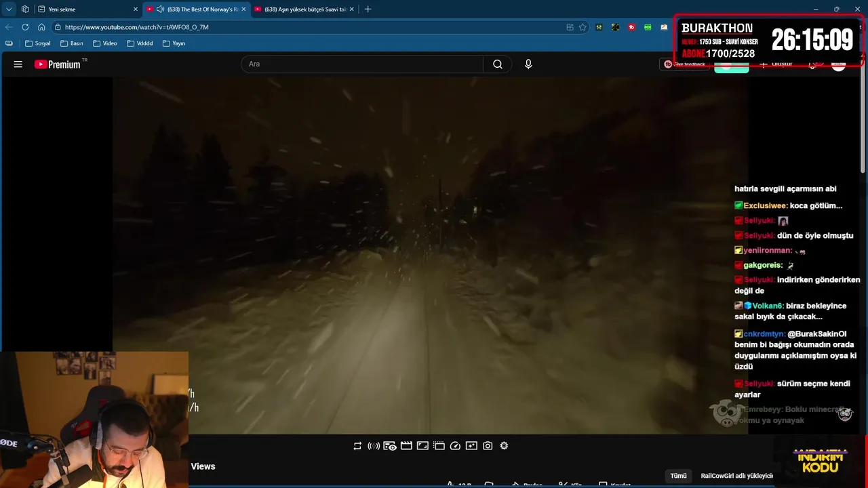
Task: Close the 'Yeni sekme' tab
Action: 135,9
